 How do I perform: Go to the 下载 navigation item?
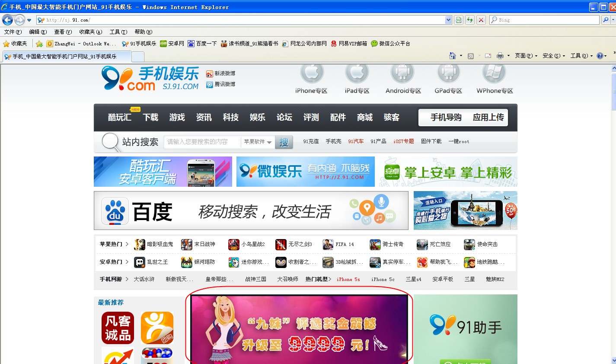(x=150, y=117)
